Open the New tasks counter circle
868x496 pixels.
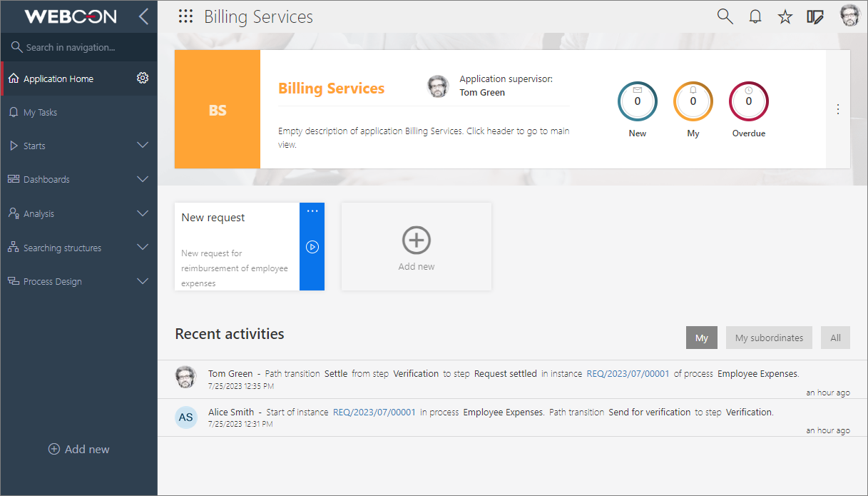pos(638,101)
